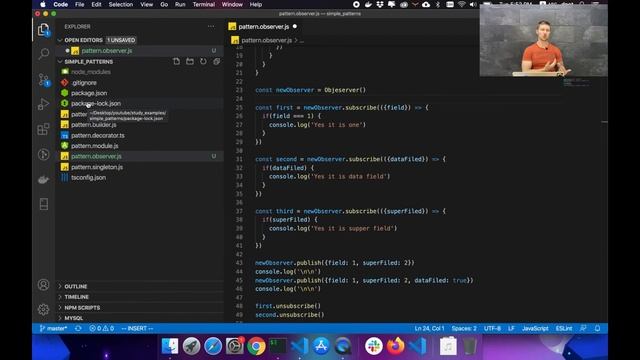Select pattern.observer.js under Open Editors

point(107,51)
